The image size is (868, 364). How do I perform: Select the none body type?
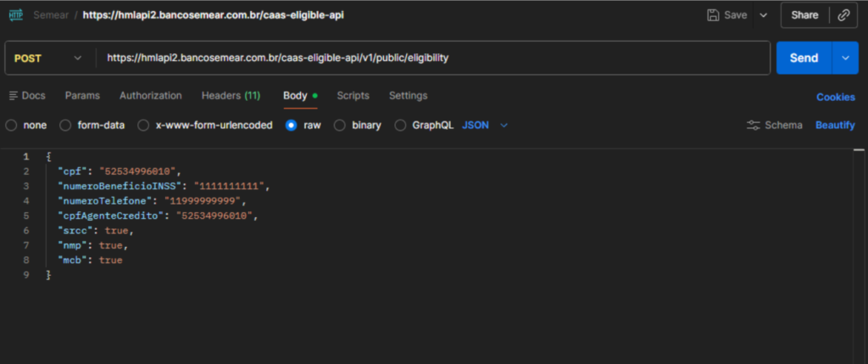[12, 125]
